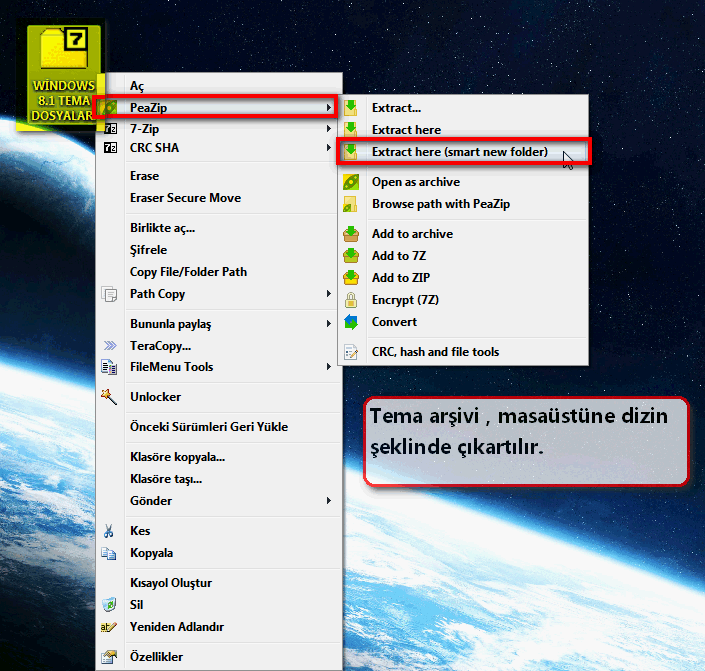Click the rename icon beside Yeniden Adlandır
This screenshot has height=671, width=705.
pos(109,627)
